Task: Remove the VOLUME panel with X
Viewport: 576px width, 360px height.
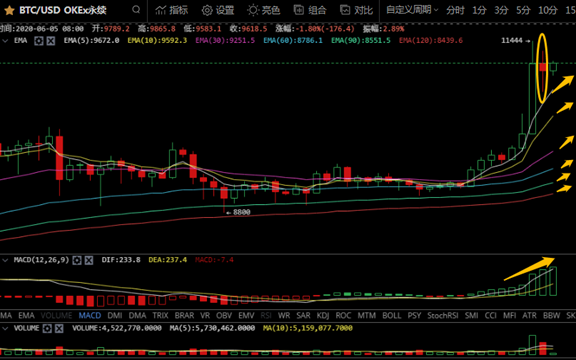Action: click(x=59, y=328)
